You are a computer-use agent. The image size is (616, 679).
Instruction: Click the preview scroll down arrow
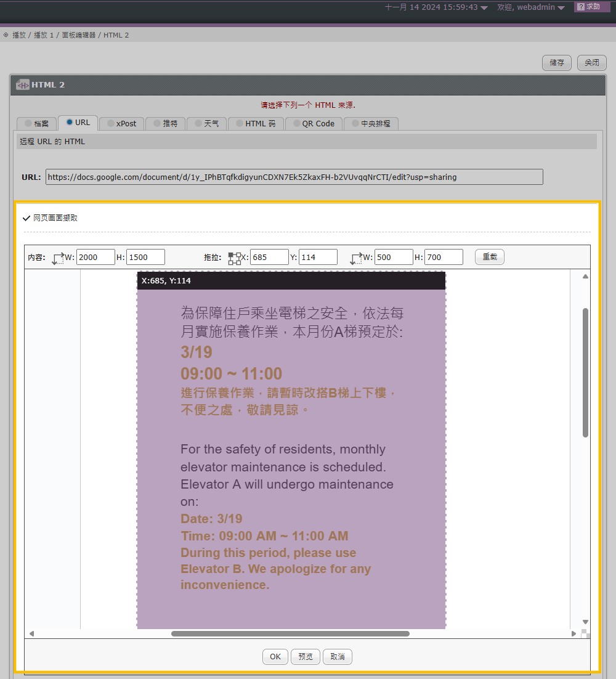[x=585, y=622]
